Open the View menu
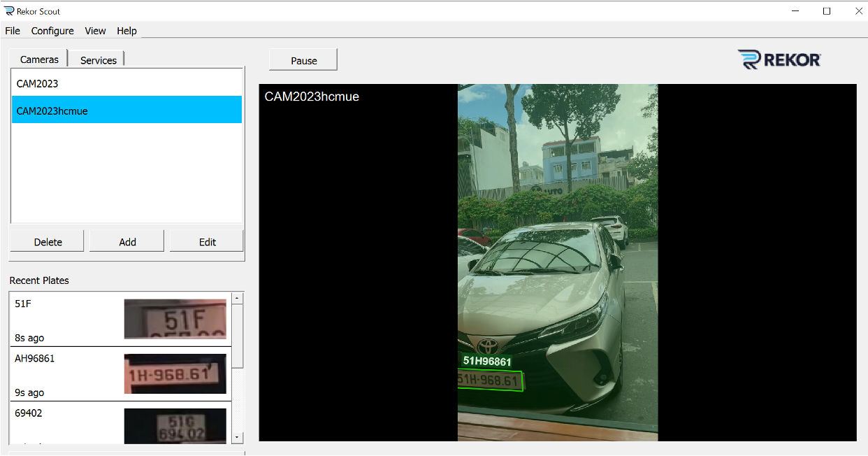 click(x=95, y=31)
